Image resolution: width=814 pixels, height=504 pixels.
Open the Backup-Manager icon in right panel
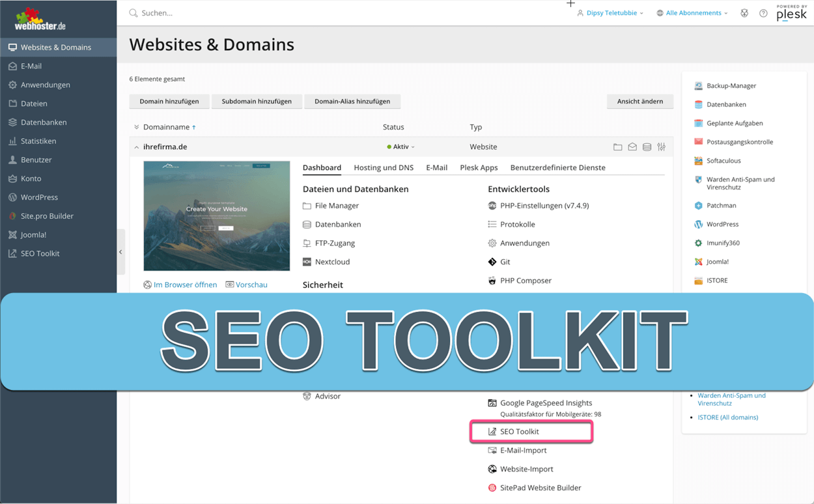[698, 86]
